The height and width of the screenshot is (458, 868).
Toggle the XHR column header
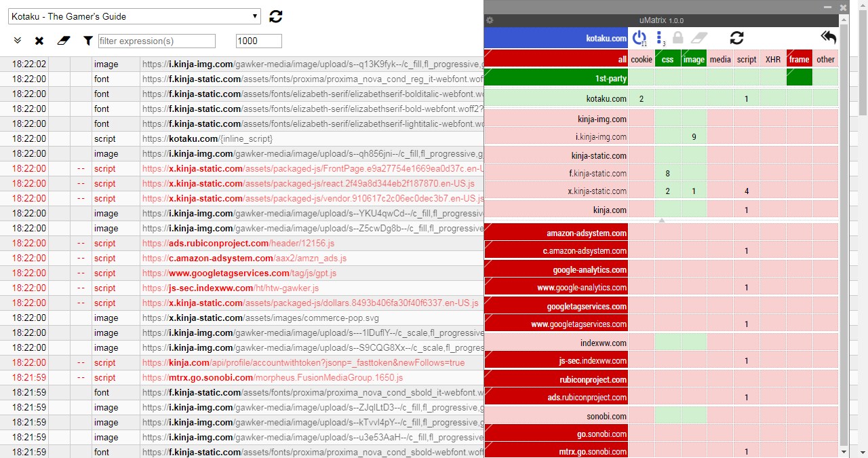pyautogui.click(x=773, y=59)
